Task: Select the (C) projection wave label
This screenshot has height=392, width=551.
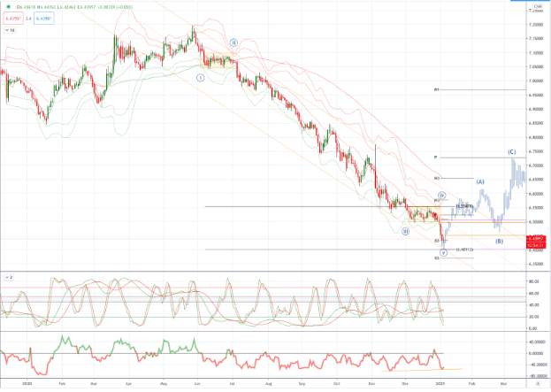Action: click(x=511, y=152)
